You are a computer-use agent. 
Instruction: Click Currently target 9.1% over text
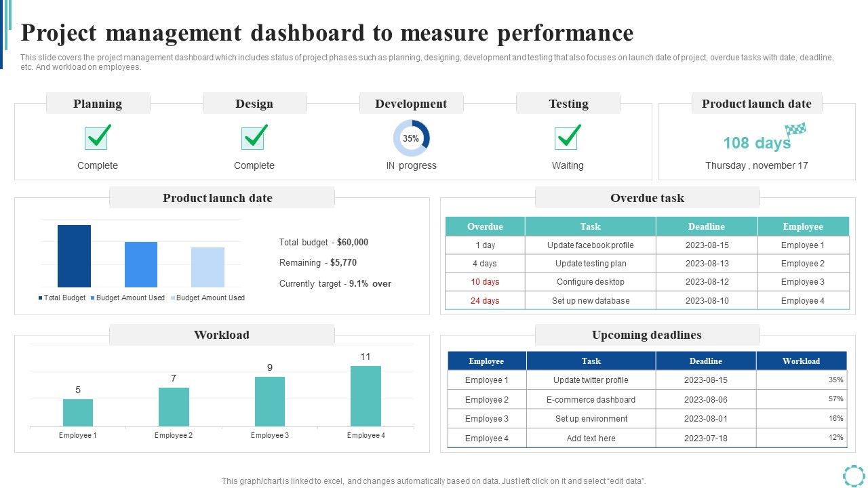tap(335, 283)
